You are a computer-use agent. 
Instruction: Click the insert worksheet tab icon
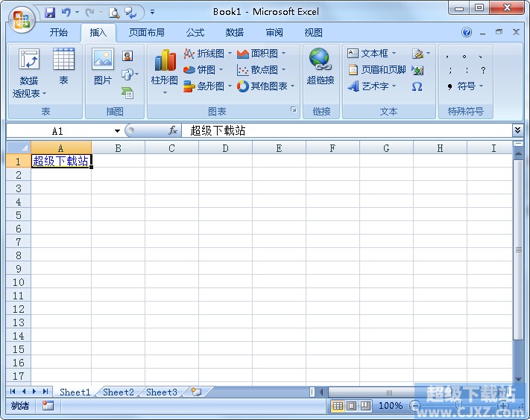click(x=196, y=392)
